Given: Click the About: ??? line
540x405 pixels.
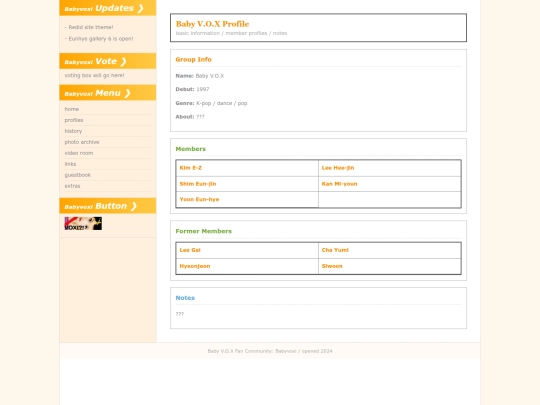Looking at the screenshot, I should pos(190,117).
